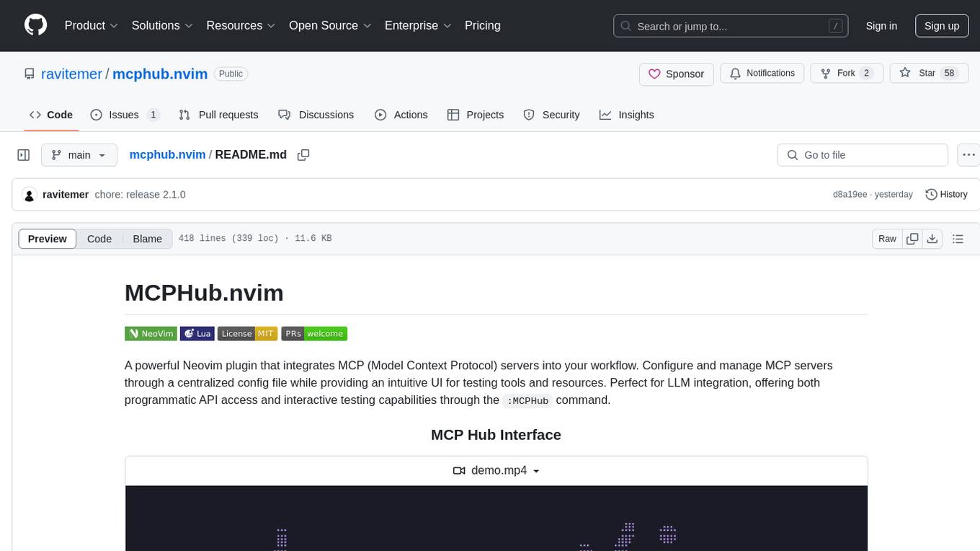Click the Issues counter badge 1
The image size is (980, 551).
pyautogui.click(x=153, y=115)
